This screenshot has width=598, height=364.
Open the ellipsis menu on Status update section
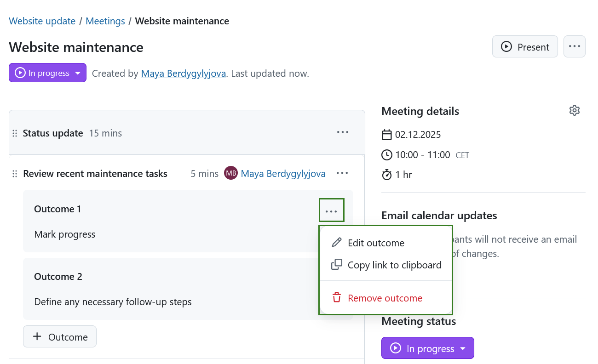[342, 132]
